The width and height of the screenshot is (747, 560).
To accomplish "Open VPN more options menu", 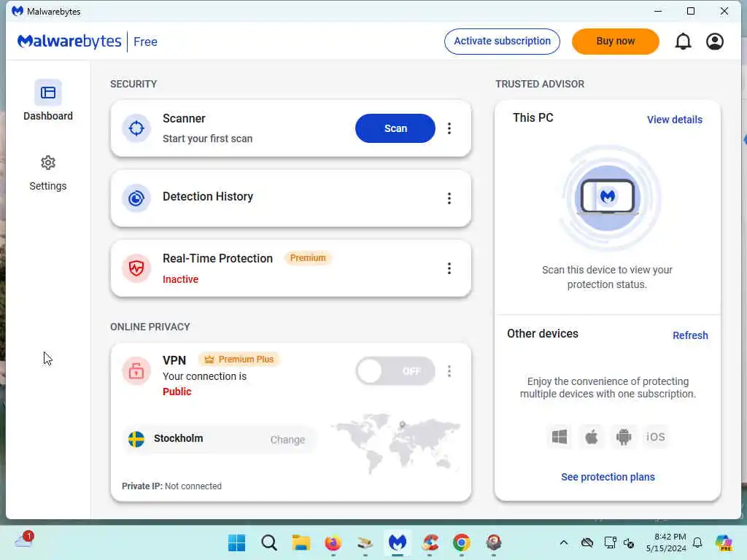I will point(449,371).
